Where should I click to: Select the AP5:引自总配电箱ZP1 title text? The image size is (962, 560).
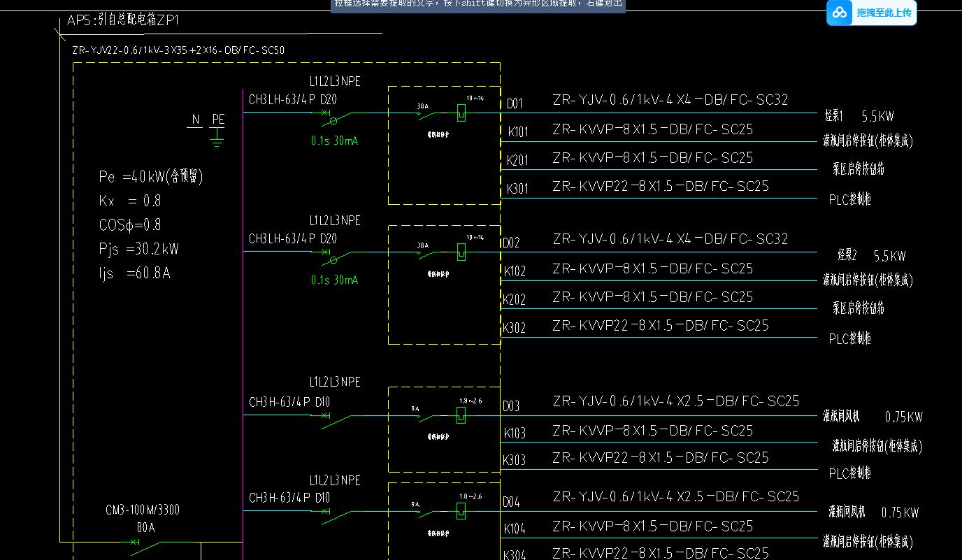point(123,20)
